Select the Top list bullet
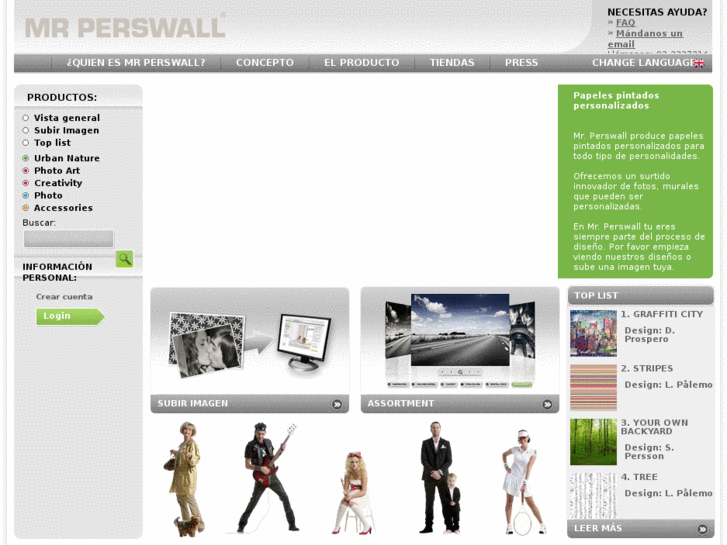Image resolution: width=727 pixels, height=545 pixels. [26, 143]
